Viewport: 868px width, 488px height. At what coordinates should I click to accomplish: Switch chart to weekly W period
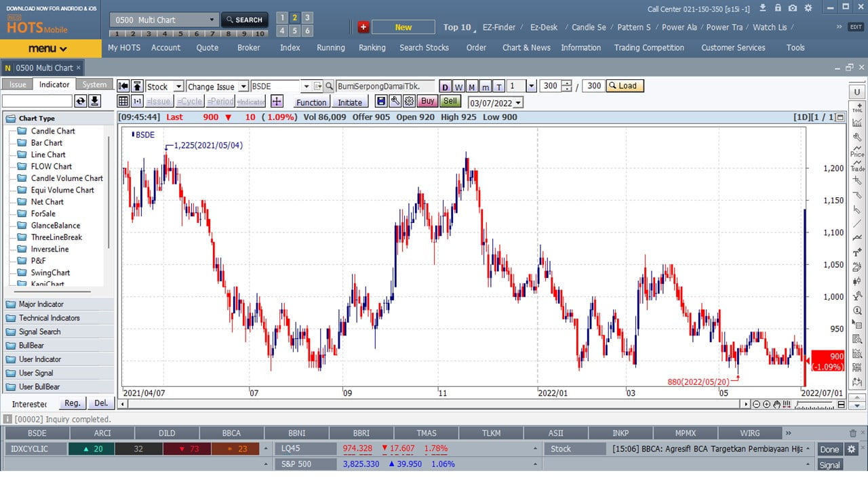(x=458, y=87)
